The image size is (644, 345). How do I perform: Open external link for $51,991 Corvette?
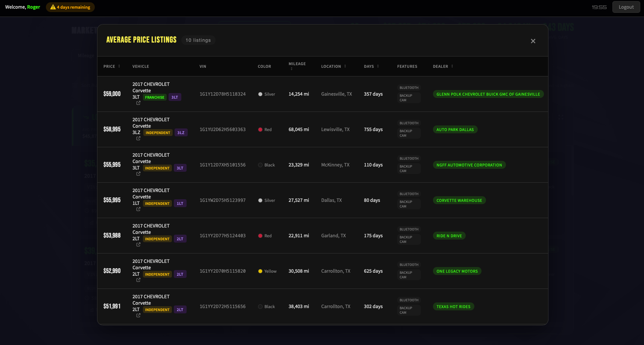138,316
